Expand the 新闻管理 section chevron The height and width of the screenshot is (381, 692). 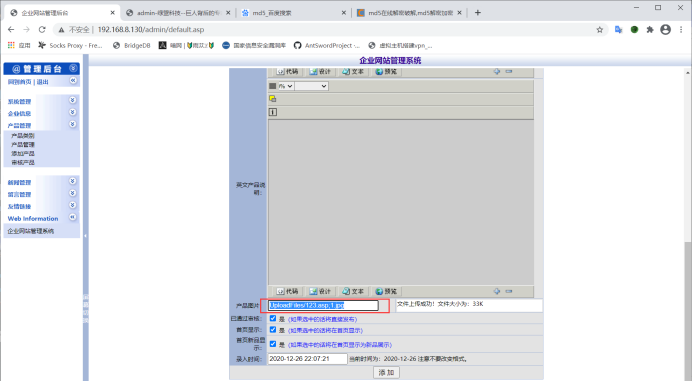coord(72,181)
